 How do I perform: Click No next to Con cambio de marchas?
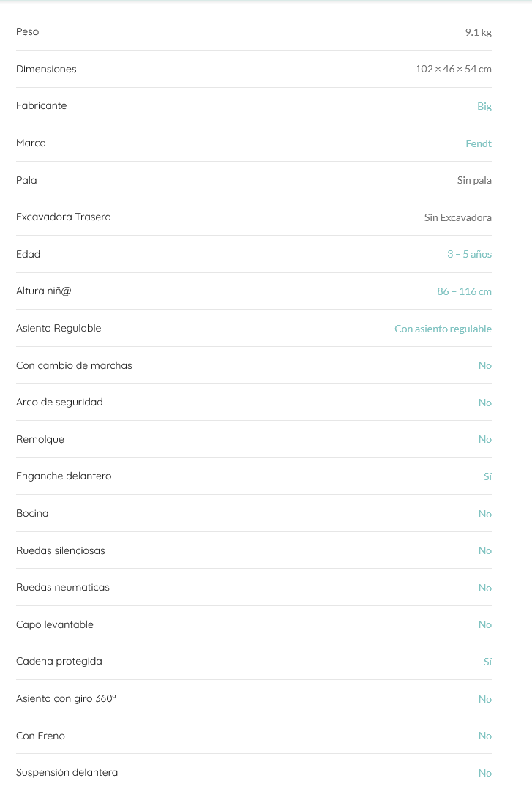pyautogui.click(x=484, y=365)
